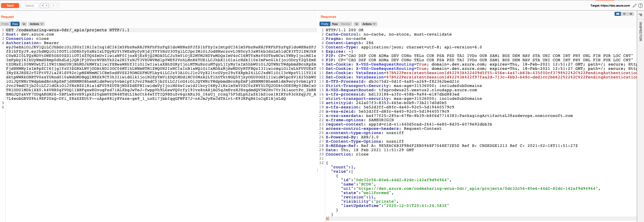Go back to previous request in history

(43, 6)
